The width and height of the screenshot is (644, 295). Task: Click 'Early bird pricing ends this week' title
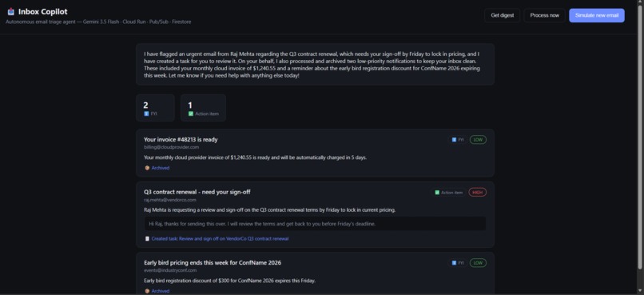(213, 262)
